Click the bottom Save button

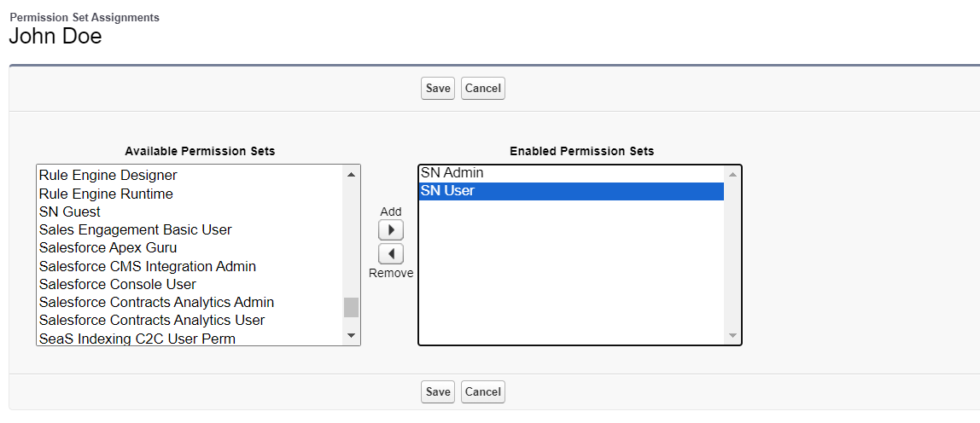click(437, 391)
